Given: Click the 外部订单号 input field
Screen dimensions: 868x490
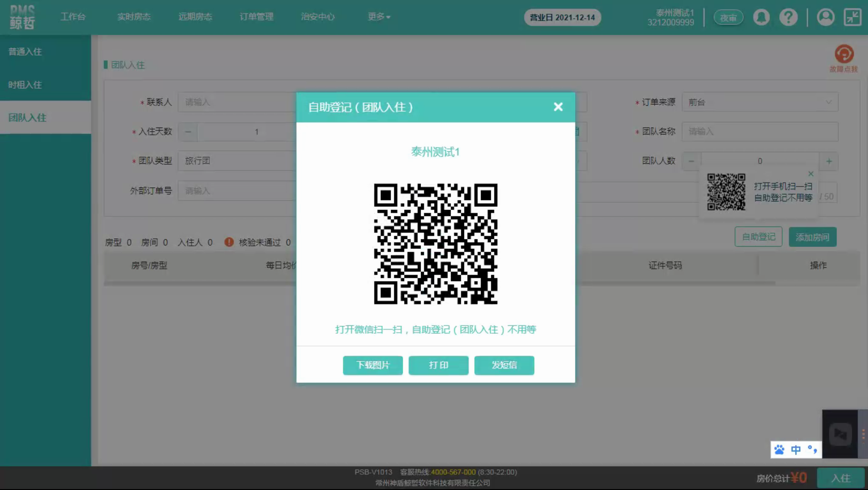Looking at the screenshot, I should [x=237, y=191].
